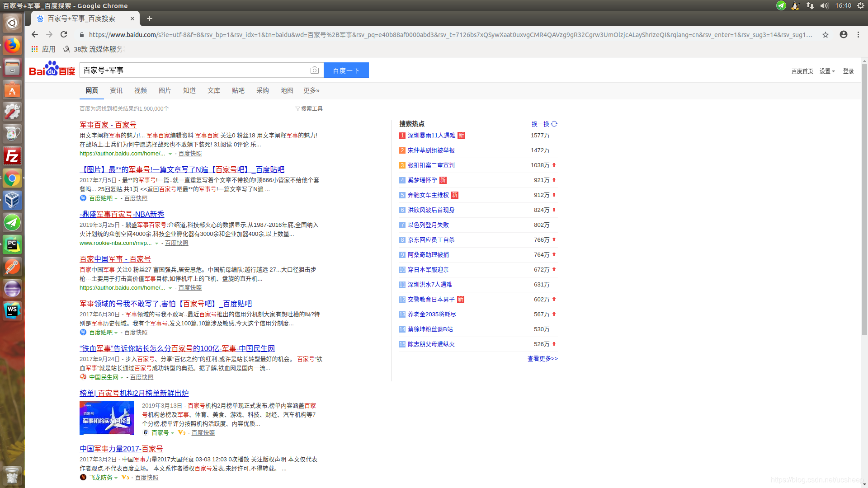The width and height of the screenshot is (868, 488).
Task: Click 查看更多>> under hot searches
Action: pyautogui.click(x=542, y=358)
